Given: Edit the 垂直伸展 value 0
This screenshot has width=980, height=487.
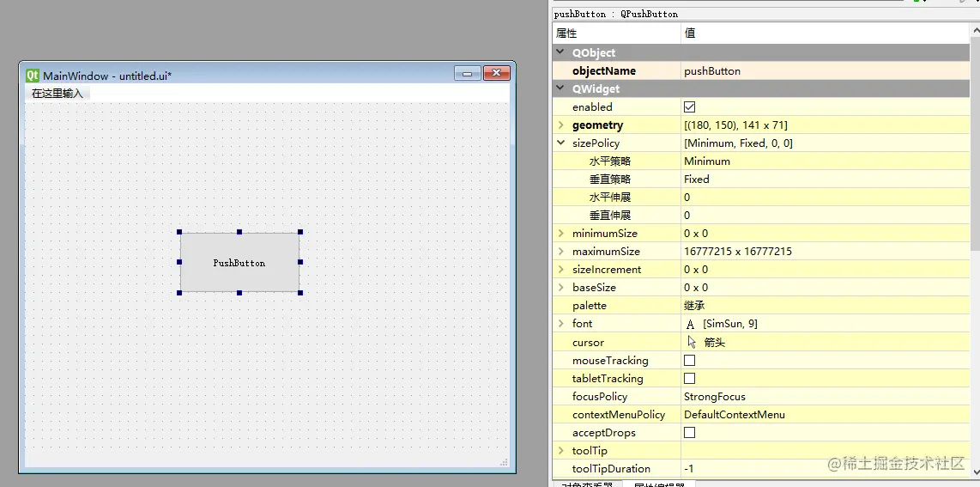Looking at the screenshot, I should (826, 216).
